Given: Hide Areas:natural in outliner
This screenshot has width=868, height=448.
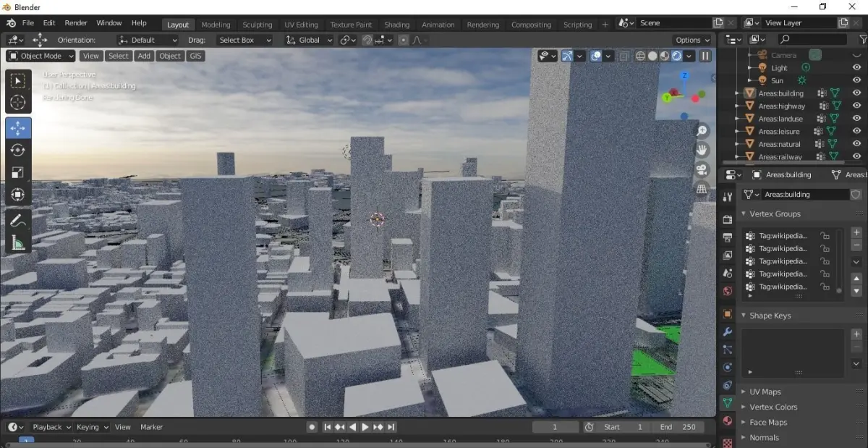Looking at the screenshot, I should [856, 144].
